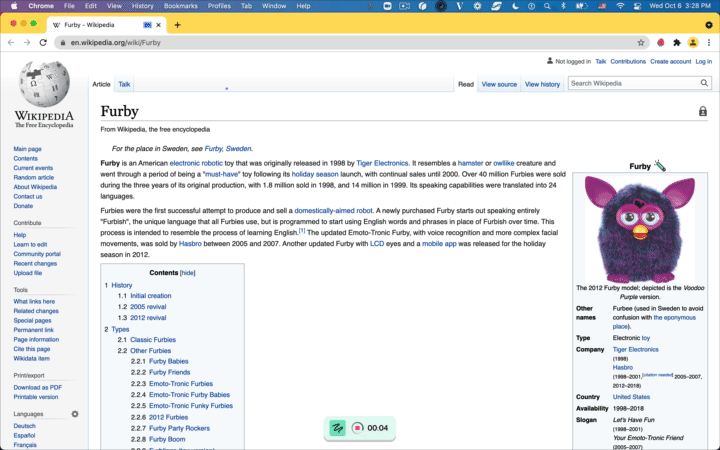Open the Bookmarks menu in menu bar
Viewport: 720px width, 450px height.
coord(180,6)
